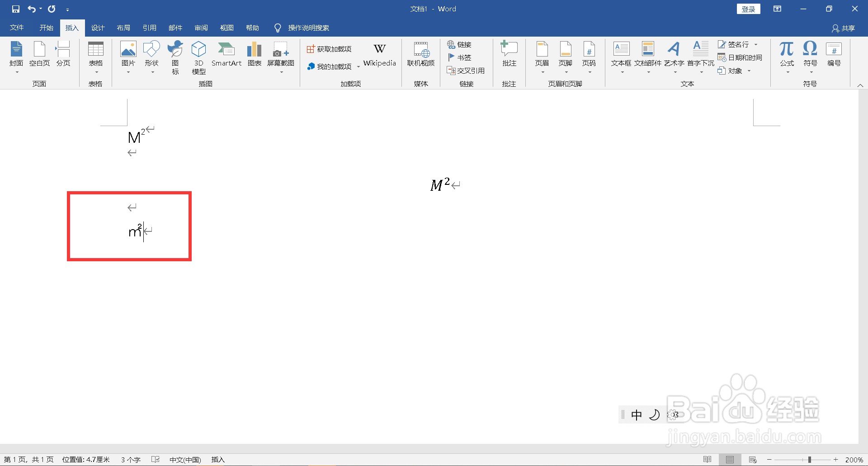Insert a hyperlink (链接)

[459, 44]
